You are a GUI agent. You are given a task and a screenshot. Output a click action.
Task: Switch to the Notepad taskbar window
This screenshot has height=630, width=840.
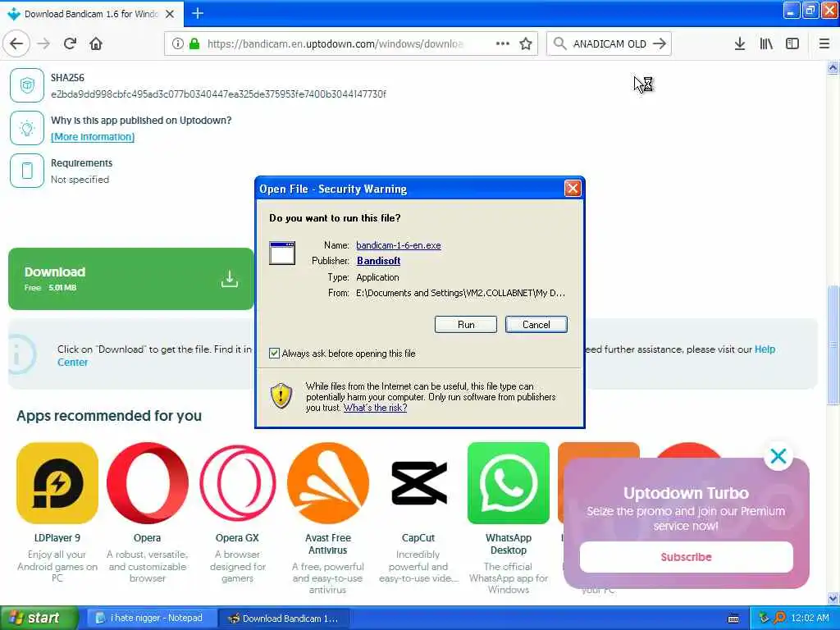click(x=152, y=619)
